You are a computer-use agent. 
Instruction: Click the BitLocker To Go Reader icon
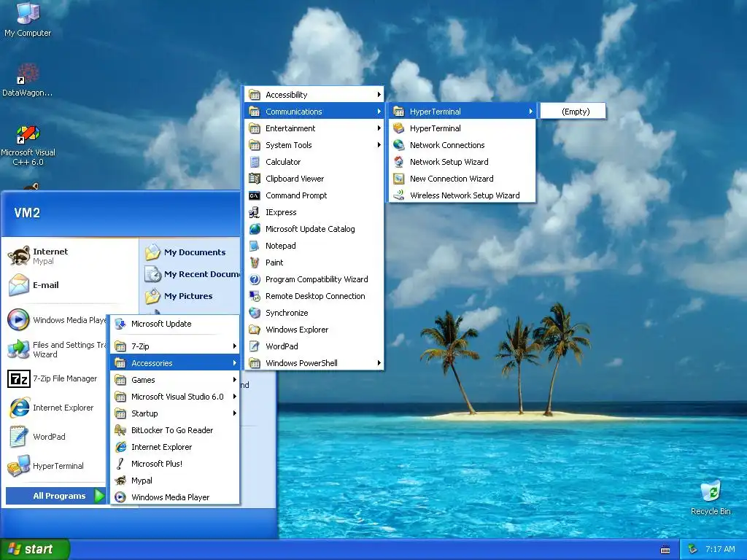[x=120, y=430]
